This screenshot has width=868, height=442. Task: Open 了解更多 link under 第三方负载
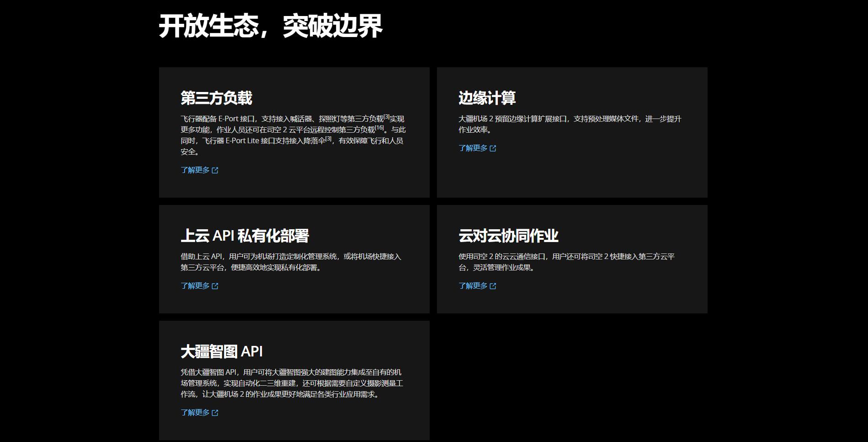[x=199, y=170]
